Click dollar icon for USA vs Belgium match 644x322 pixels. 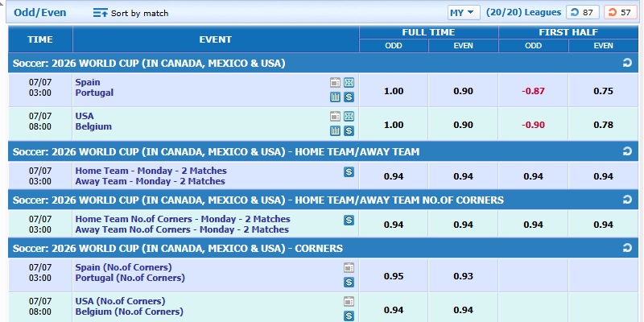pos(349,130)
